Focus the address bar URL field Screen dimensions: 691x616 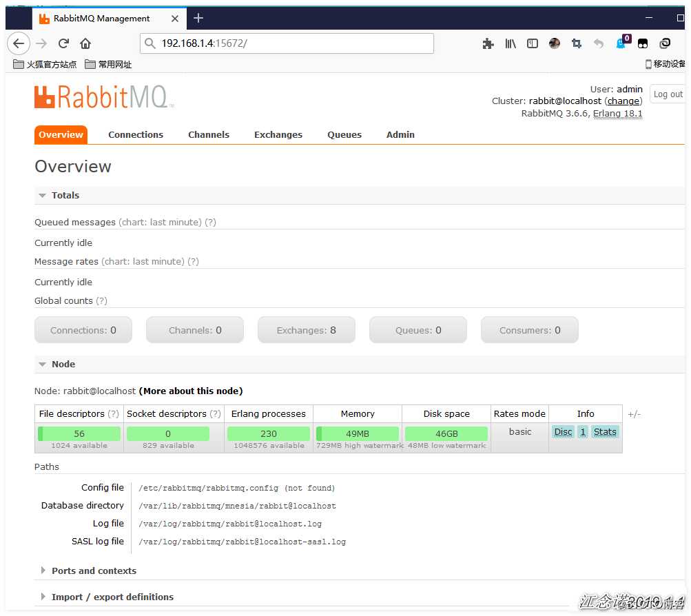click(x=287, y=43)
